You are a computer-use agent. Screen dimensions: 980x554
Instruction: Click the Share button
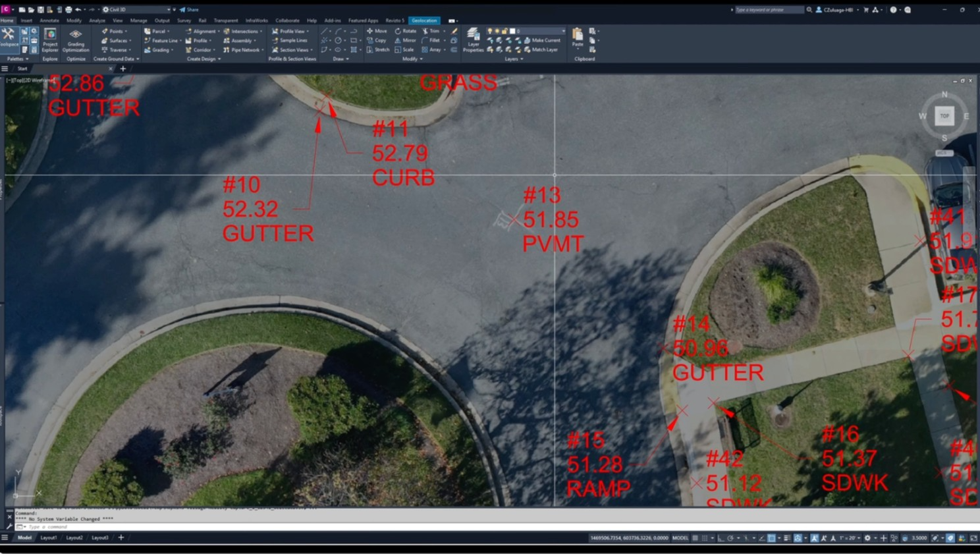(189, 10)
